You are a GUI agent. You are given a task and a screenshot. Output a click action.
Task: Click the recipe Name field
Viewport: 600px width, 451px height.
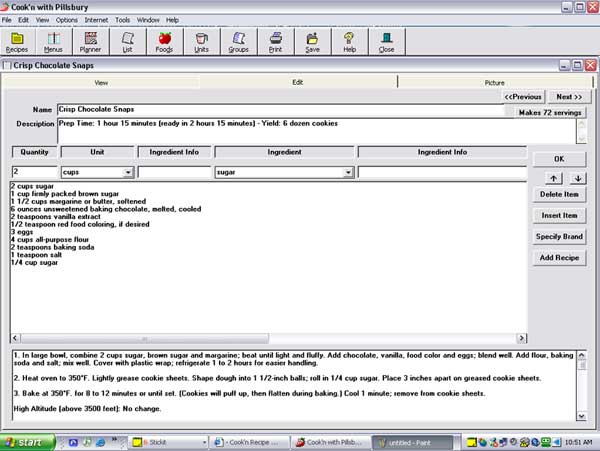pos(280,109)
